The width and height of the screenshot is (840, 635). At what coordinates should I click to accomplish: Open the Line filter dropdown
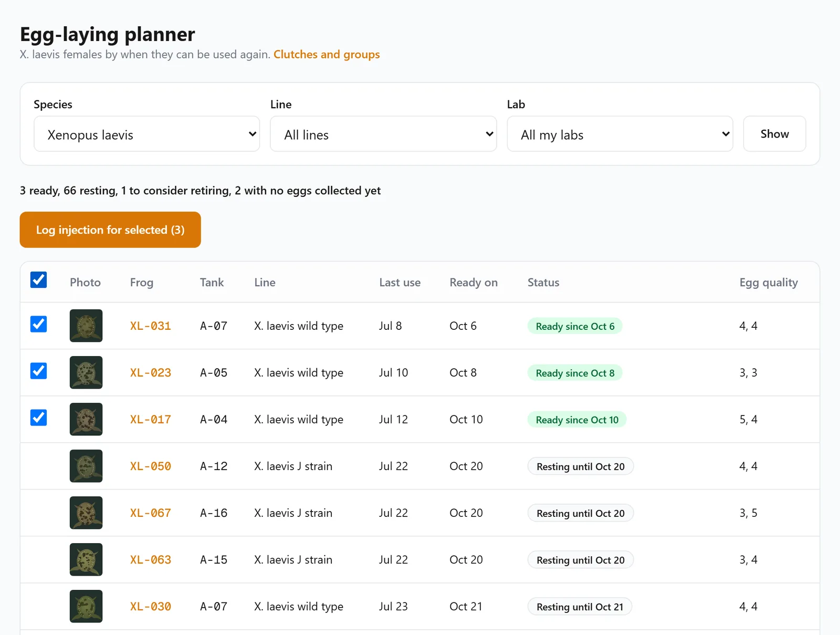tap(383, 134)
